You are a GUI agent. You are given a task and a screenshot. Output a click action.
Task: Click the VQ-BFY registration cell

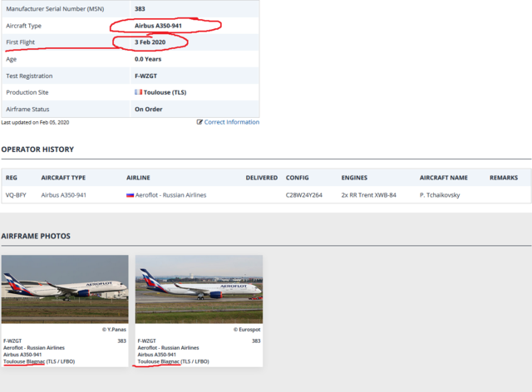tap(16, 195)
